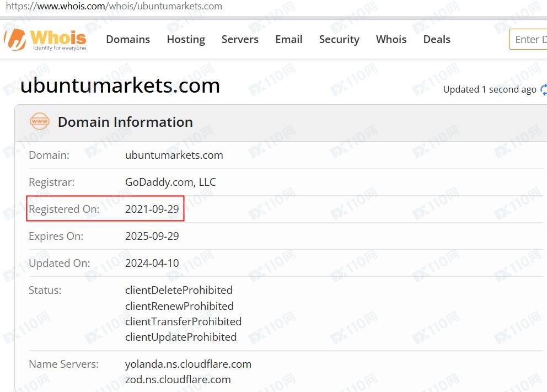This screenshot has height=392, width=547.
Task: Click the Registered On: field label
Action: click(64, 209)
